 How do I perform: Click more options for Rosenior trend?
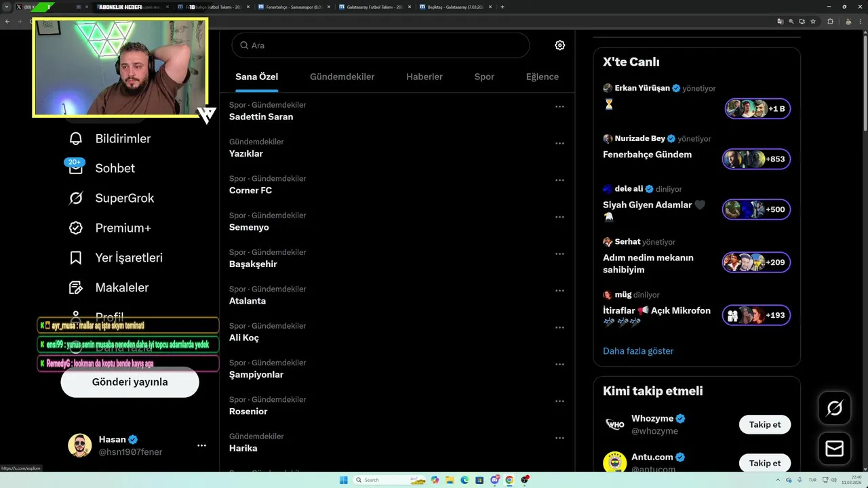point(559,401)
